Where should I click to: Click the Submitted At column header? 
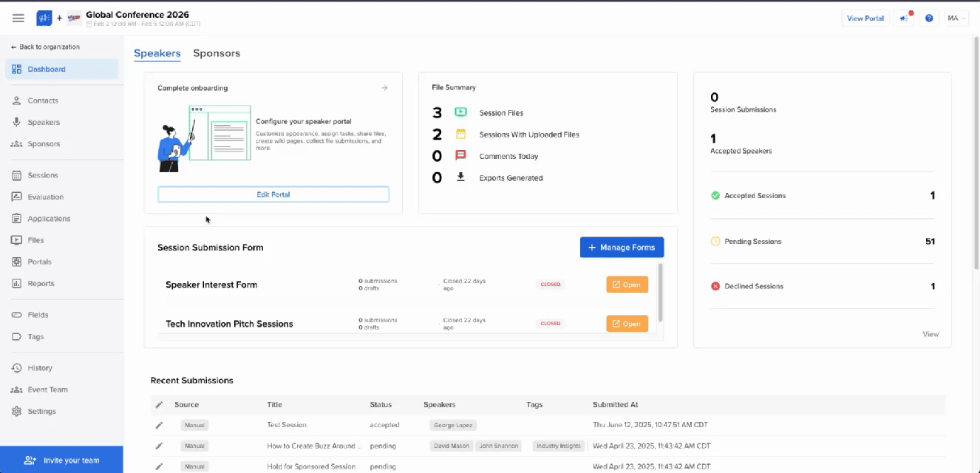point(615,405)
